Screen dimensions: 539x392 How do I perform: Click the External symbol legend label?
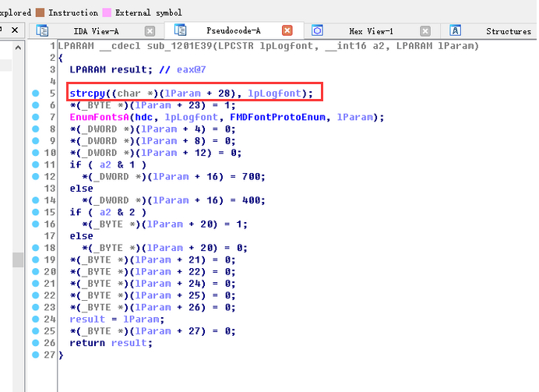(x=149, y=12)
